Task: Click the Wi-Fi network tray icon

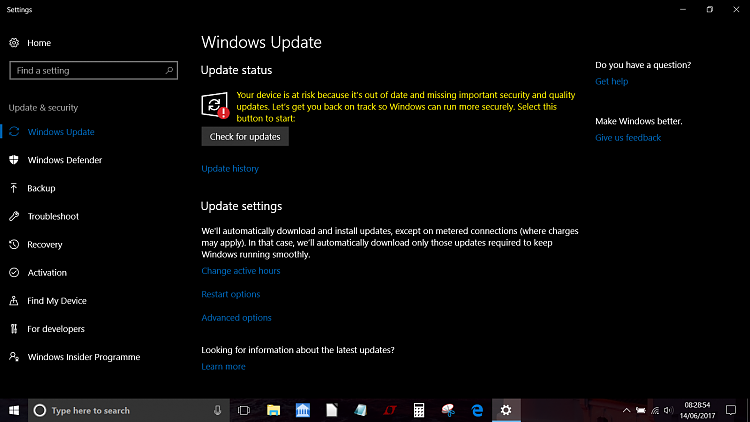Action: (655, 411)
